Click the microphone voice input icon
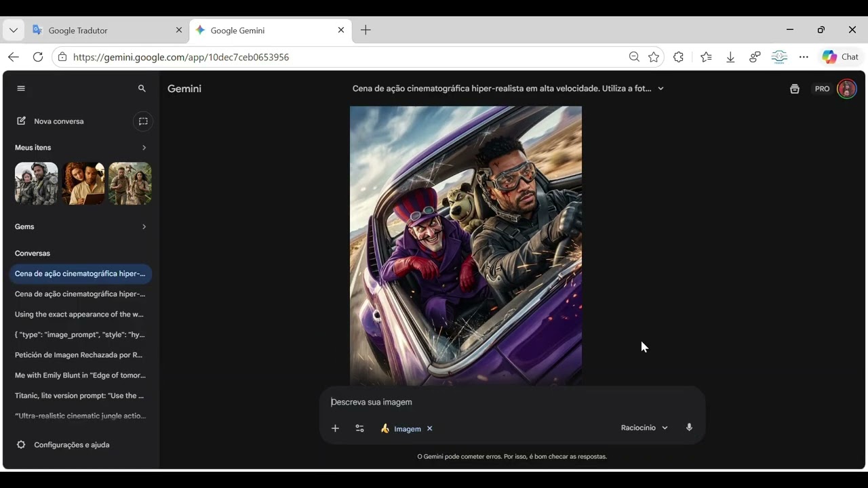The image size is (868, 488). (x=689, y=428)
